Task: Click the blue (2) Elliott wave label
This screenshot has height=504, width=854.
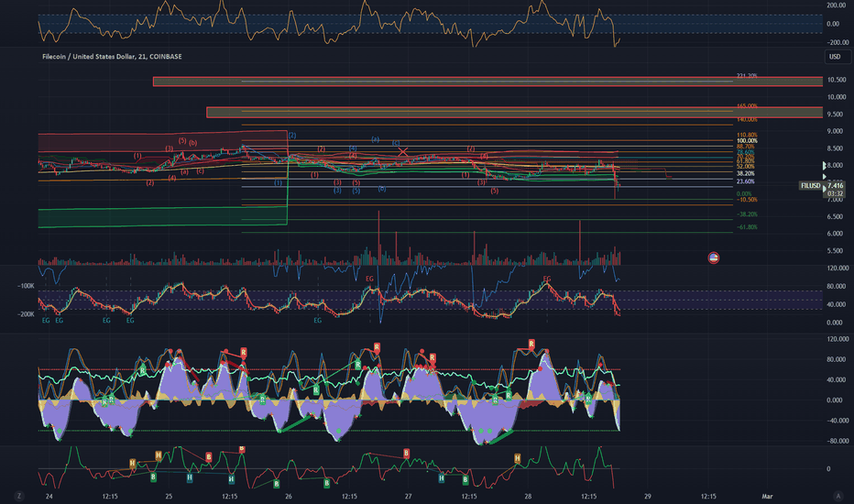Action: coord(292,135)
